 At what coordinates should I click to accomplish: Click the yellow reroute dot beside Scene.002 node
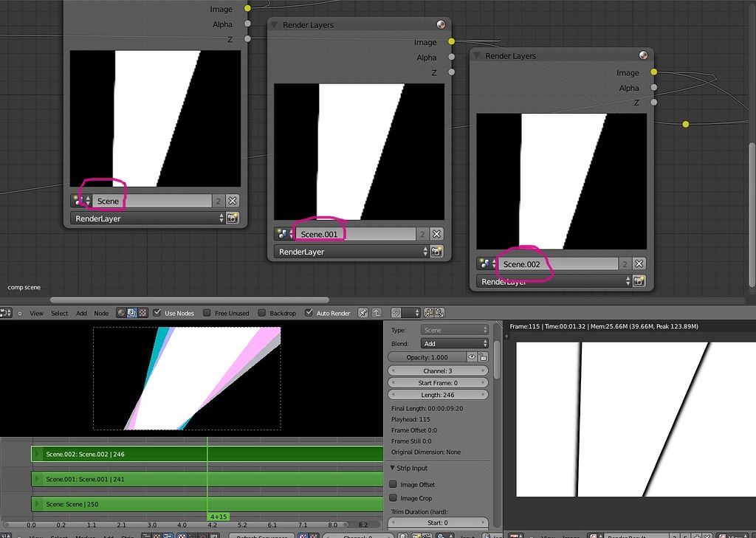point(686,125)
